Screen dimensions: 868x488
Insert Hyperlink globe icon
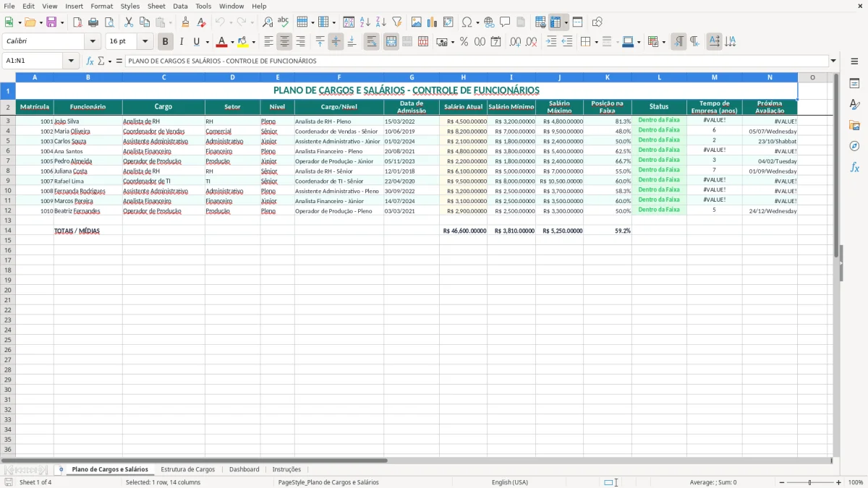point(489,22)
